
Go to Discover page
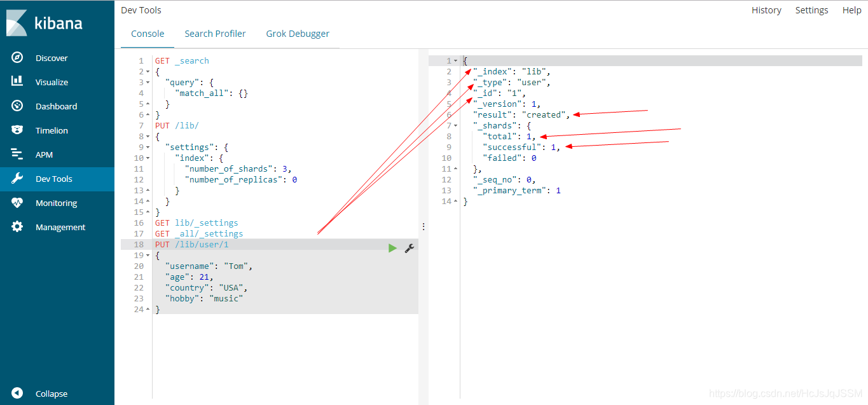[52, 58]
